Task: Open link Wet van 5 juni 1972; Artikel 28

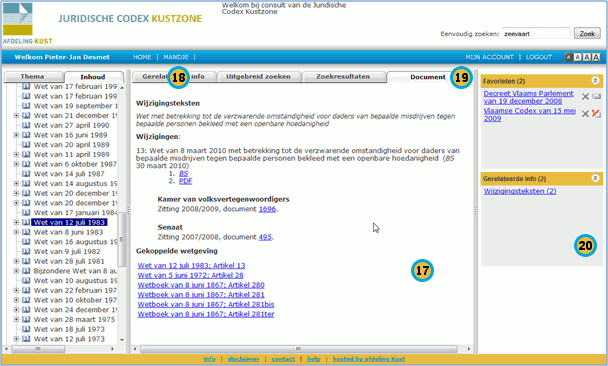Action: click(x=190, y=275)
